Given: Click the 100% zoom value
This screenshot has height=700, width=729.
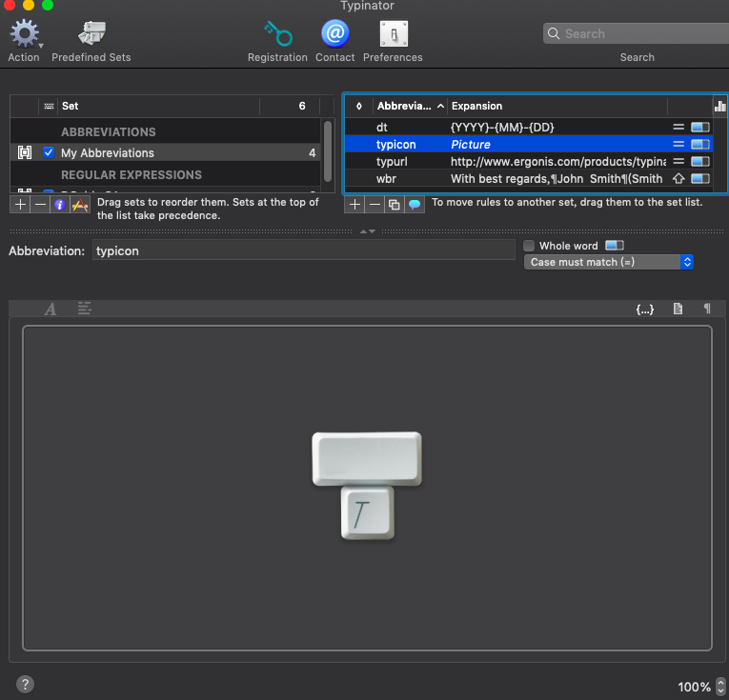Looking at the screenshot, I should click(x=694, y=687).
